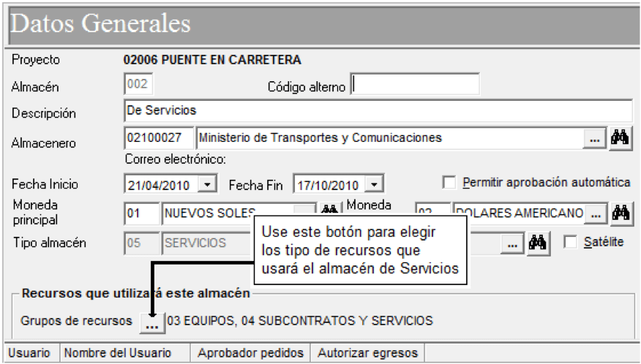Open ellipsis button beside DOLARES AMERICANO
The width and height of the screenshot is (641, 364).
(x=596, y=213)
